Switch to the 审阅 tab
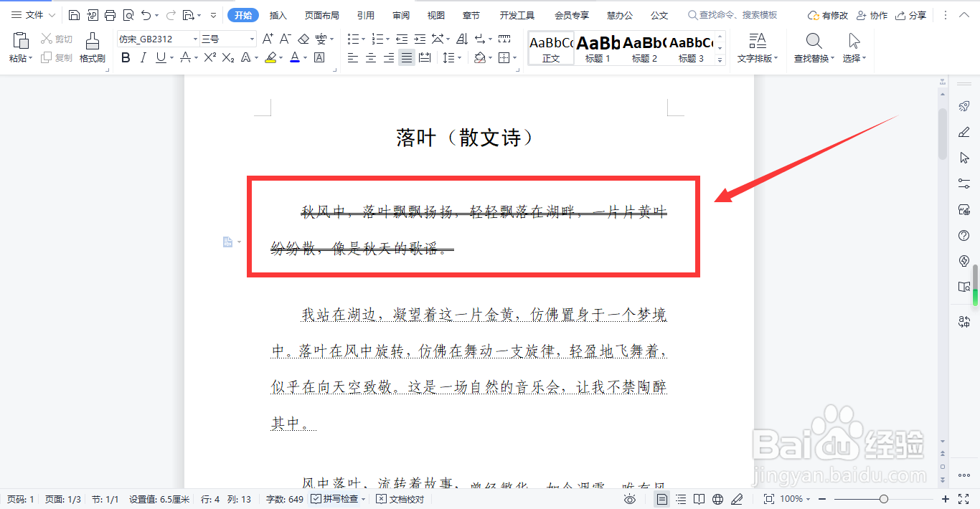This screenshot has width=980, height=509. (402, 15)
